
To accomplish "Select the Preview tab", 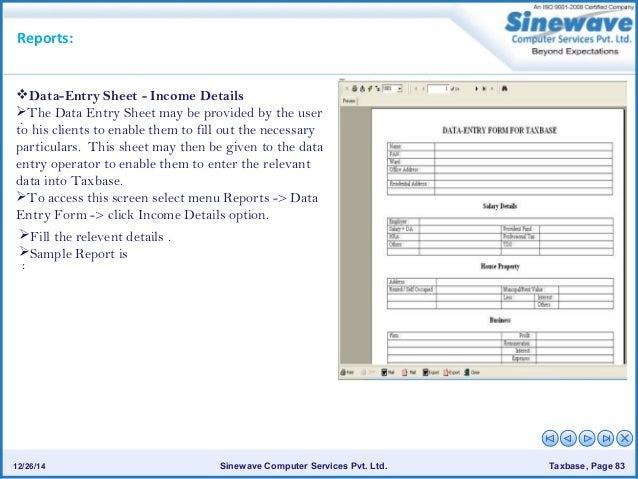I will pos(349,101).
